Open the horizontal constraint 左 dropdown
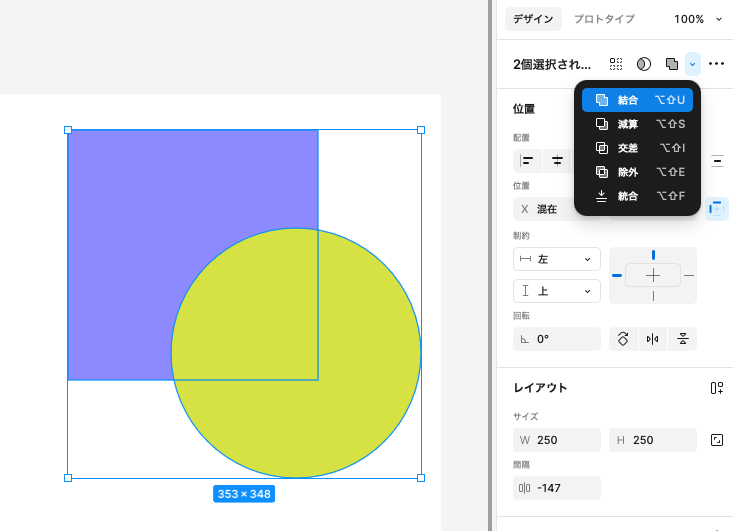The image size is (733, 531). pos(556,259)
